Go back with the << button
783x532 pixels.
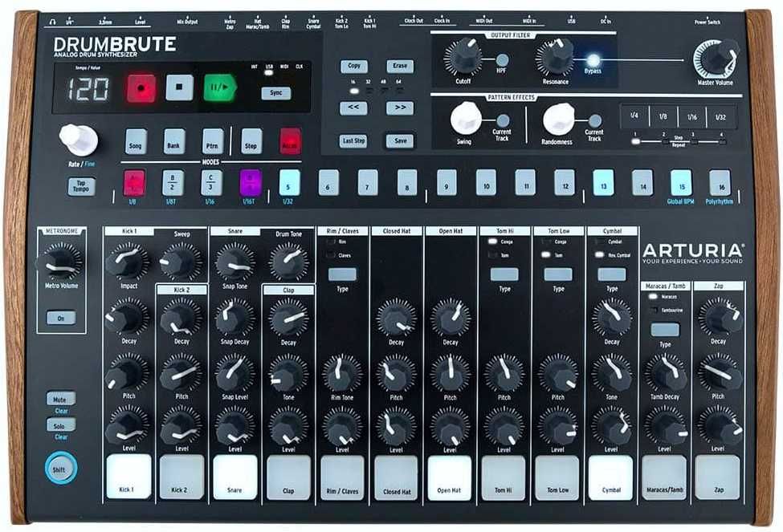[353, 108]
